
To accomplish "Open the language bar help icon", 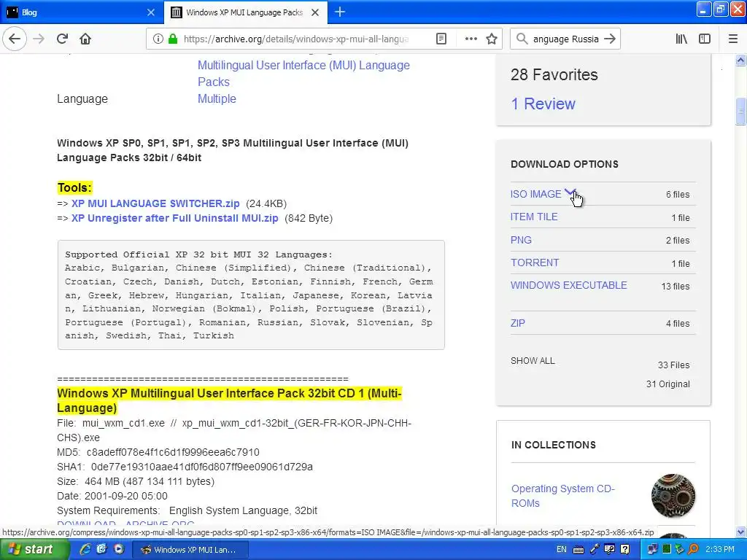I will click(625, 550).
